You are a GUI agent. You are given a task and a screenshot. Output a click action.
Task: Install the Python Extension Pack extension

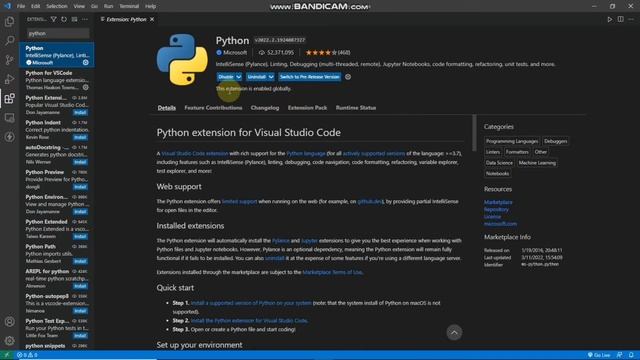tap(80, 112)
